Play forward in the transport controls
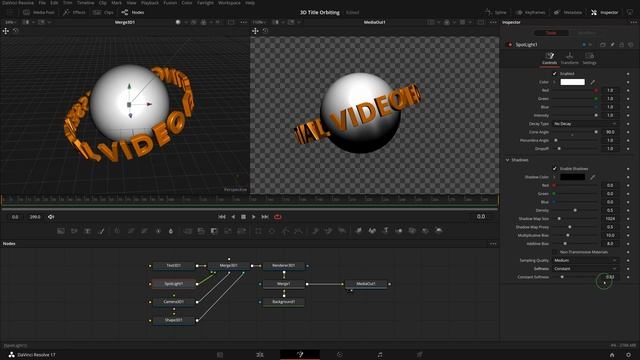Screen dimensions: 640x360 [253, 217]
